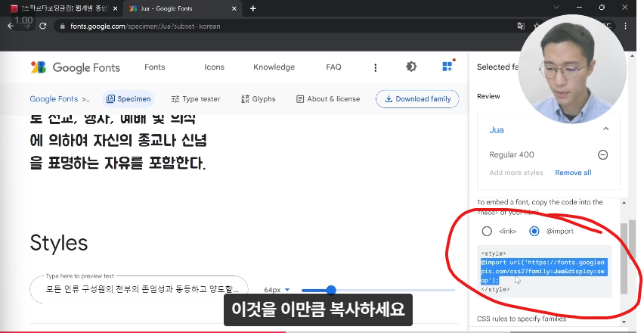This screenshot has width=644, height=333.
Task: Switch to the Glyphs tab
Action: 259,99
